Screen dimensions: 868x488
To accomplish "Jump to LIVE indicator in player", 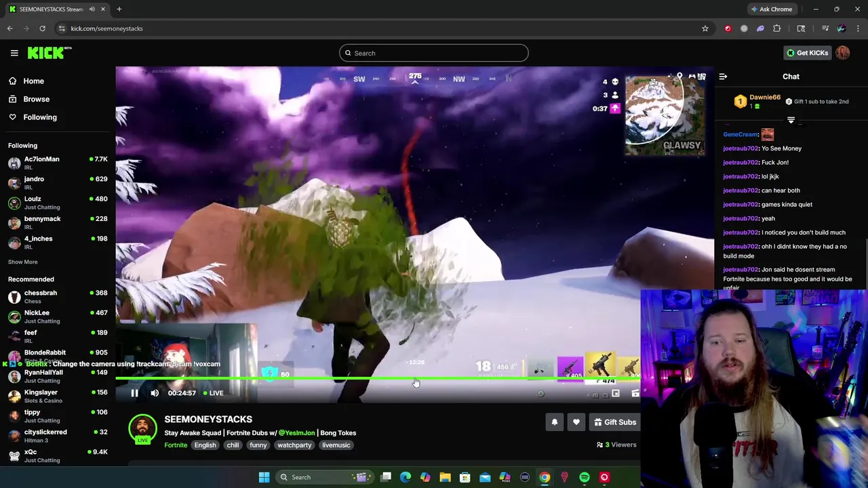I will pyautogui.click(x=214, y=393).
